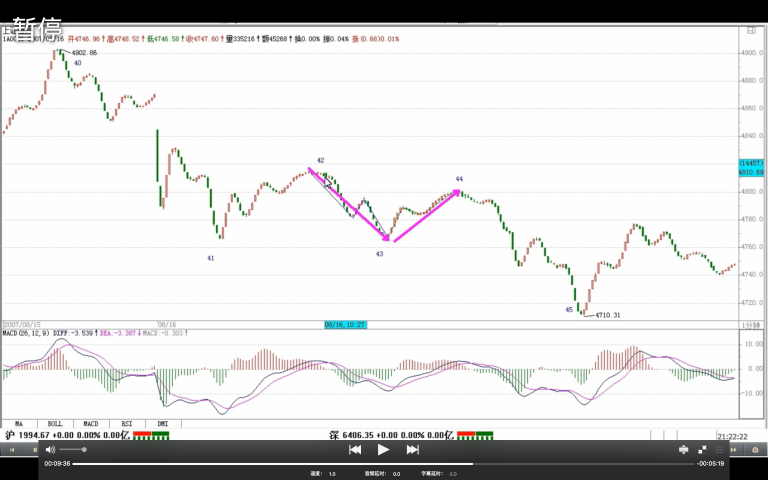Switch to the BOLL indicator tab
Screen dimensions: 768x480
coord(55,424)
